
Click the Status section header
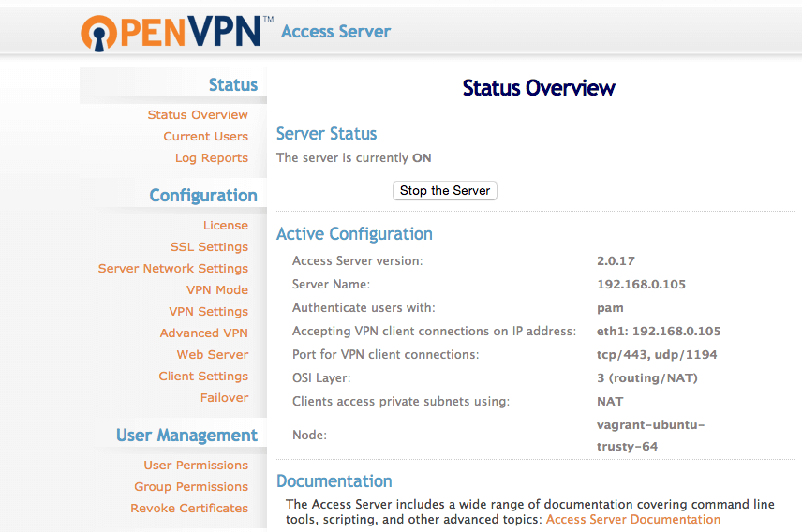(233, 85)
